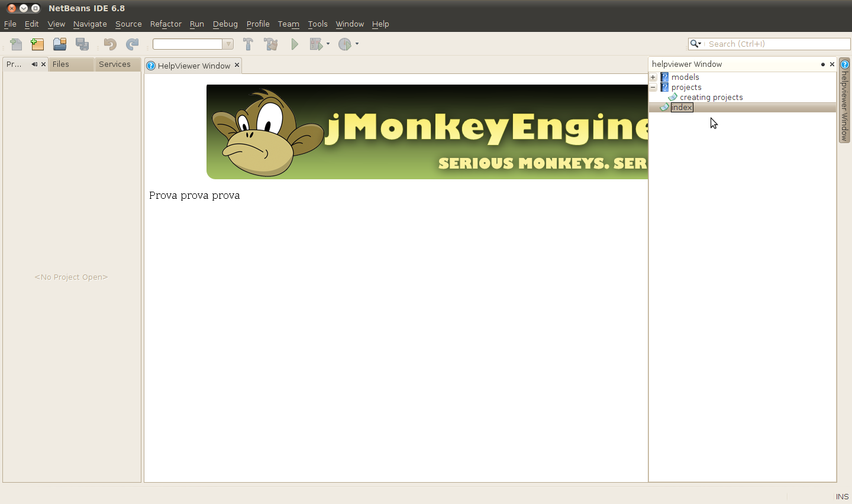Screen dimensions: 852x504
Task: Open the Profile Main Project dropdown arrow
Action: point(357,44)
